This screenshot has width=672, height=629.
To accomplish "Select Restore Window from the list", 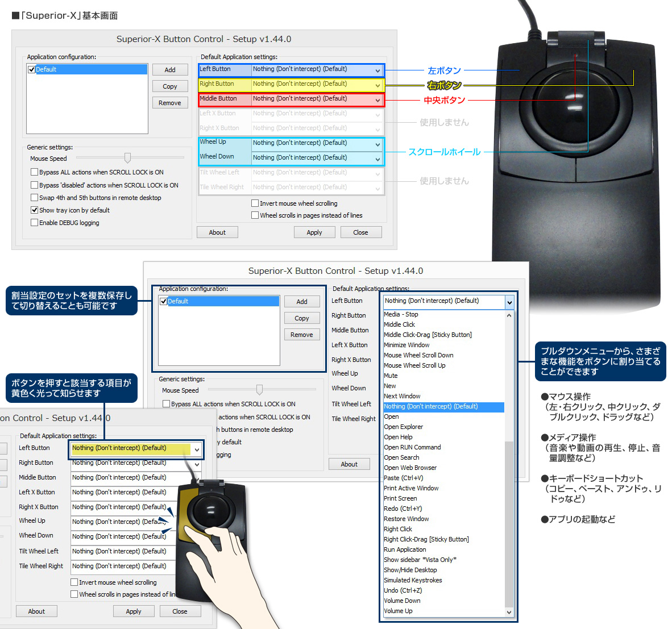I will (x=443, y=519).
